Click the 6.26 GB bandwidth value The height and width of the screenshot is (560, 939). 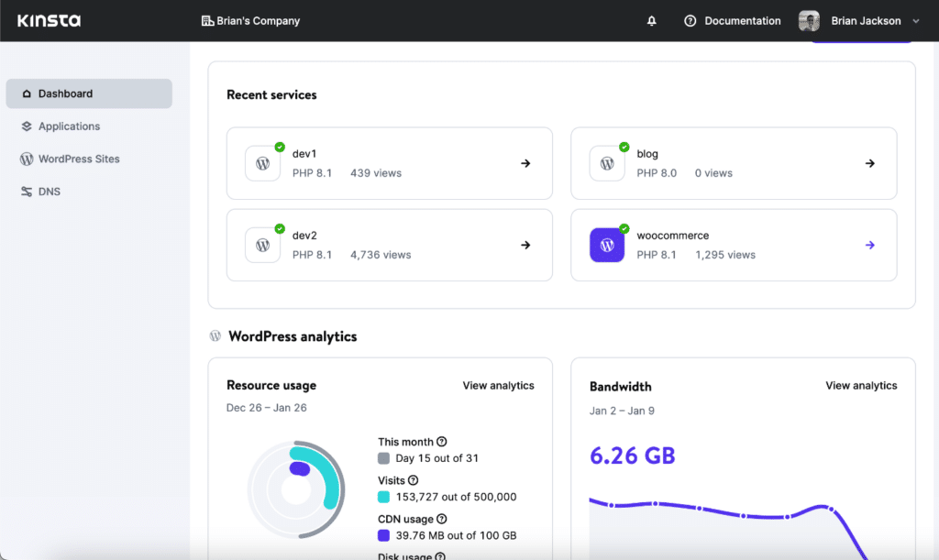633,456
